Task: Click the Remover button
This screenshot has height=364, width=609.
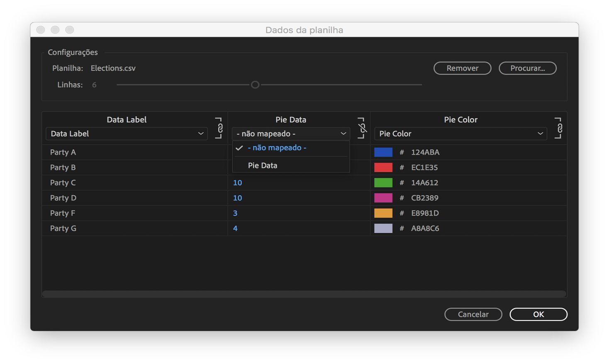Action: (x=463, y=68)
